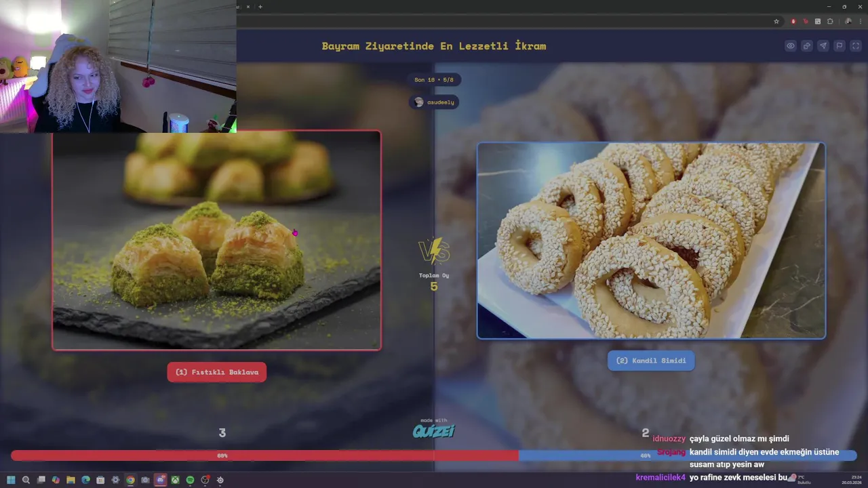Click the Quizei logo link
Viewport: 868px width, 488px height.
click(434, 430)
